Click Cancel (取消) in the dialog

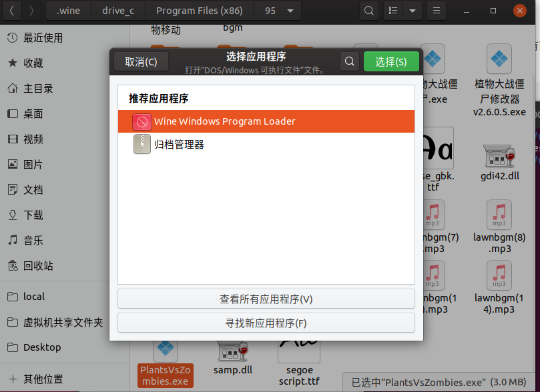[x=141, y=61]
